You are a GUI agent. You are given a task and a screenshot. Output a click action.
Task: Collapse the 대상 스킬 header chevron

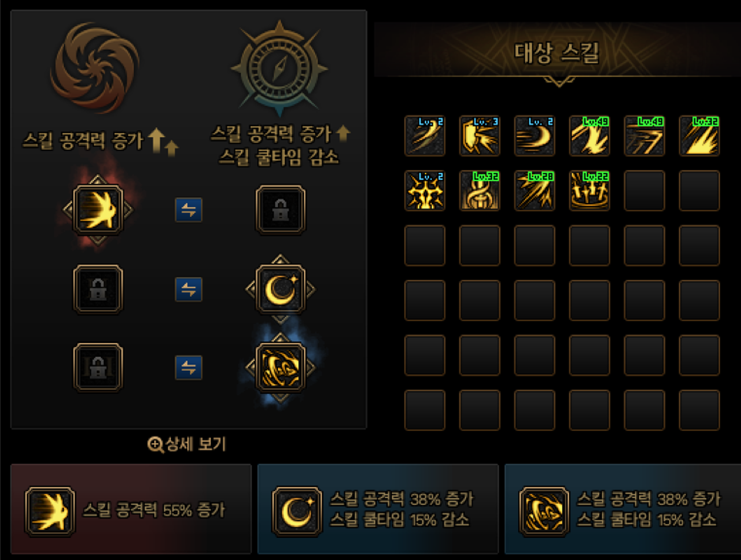pyautogui.click(x=559, y=82)
